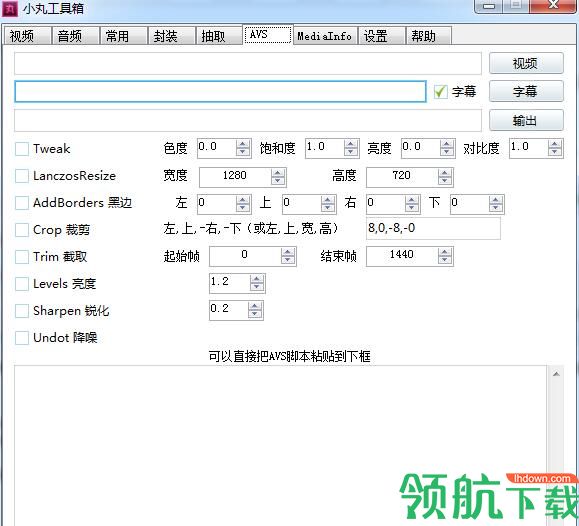The height and width of the screenshot is (526, 579).
Task: Go to the 封装 tab
Action: coord(171,36)
